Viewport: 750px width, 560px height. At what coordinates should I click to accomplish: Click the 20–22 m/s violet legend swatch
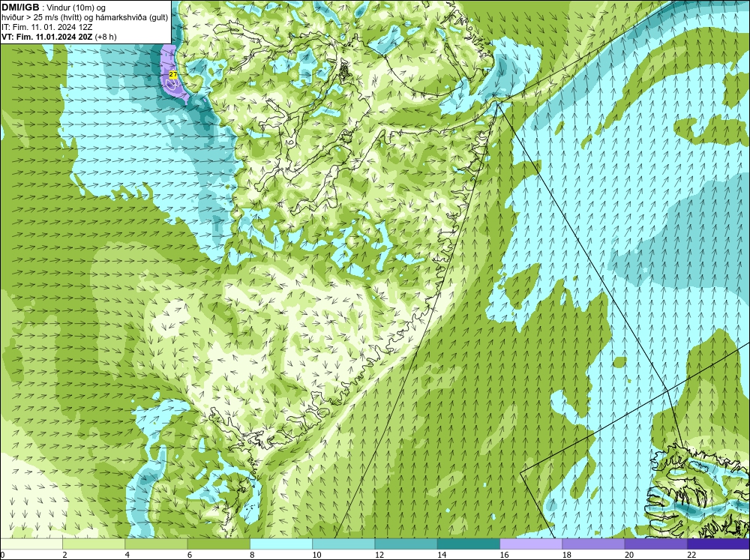655,544
